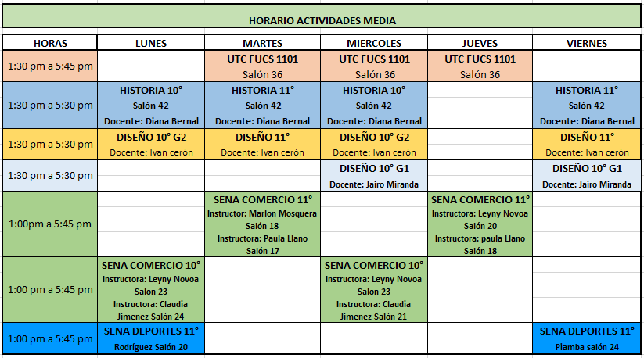This screenshot has height=358, width=644.
Task: Select SENA DEPORTES 11° cell under Viernes
Action: 586,331
